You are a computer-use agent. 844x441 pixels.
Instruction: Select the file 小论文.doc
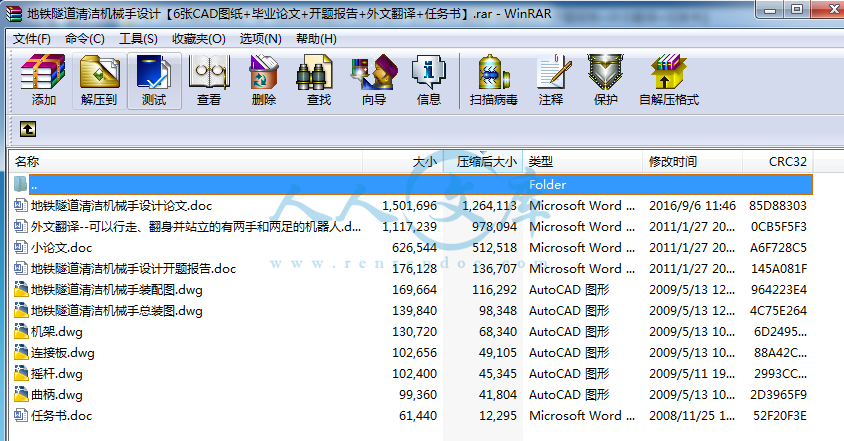click(61, 247)
